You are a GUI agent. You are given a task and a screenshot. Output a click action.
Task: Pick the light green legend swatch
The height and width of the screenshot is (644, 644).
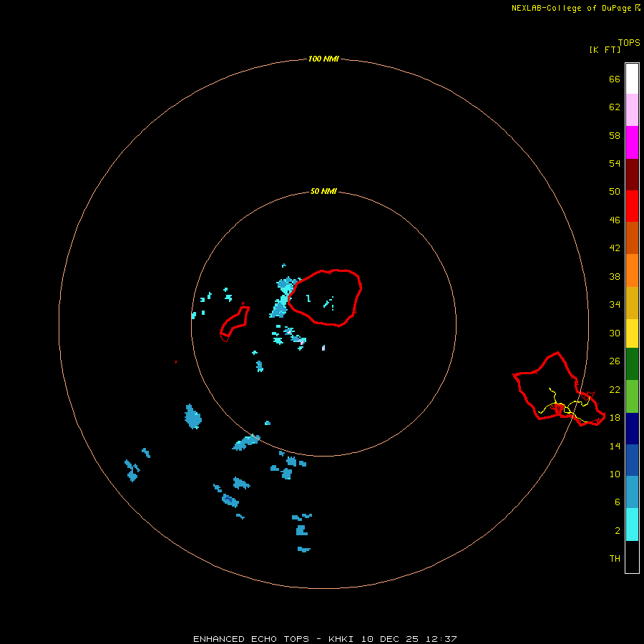coord(632,396)
